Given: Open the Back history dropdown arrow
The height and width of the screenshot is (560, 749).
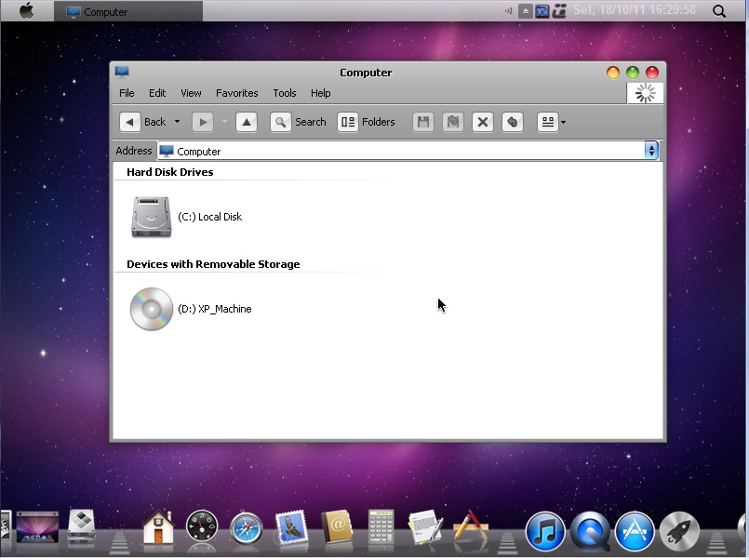Looking at the screenshot, I should coord(177,122).
